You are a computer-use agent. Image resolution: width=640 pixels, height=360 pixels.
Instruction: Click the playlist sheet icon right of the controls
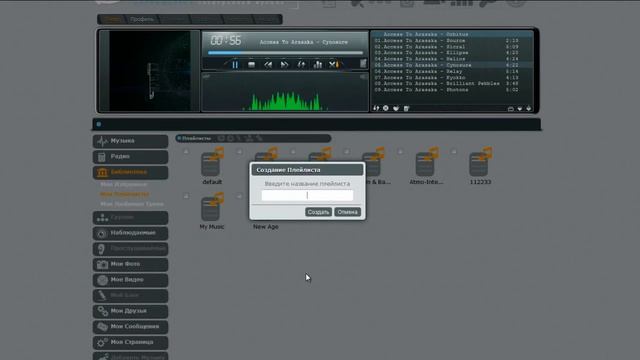[x=363, y=63]
